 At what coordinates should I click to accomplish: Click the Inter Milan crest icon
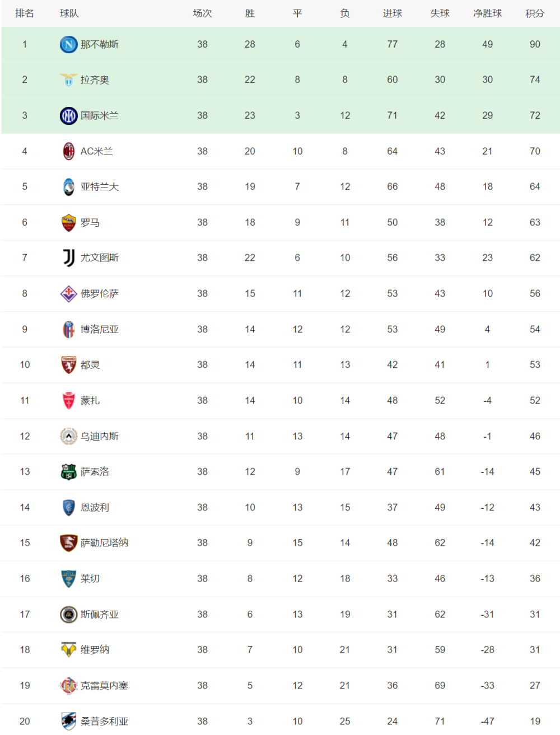point(68,115)
